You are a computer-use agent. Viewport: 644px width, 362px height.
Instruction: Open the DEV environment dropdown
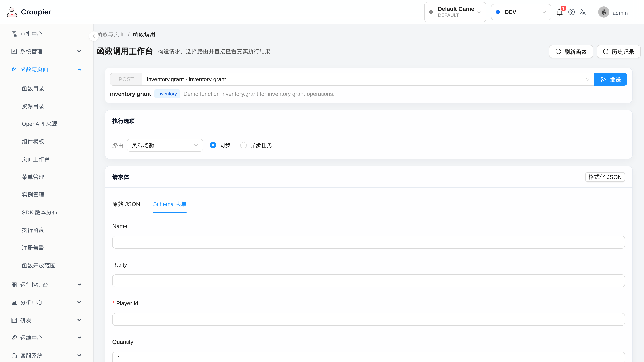pos(521,12)
